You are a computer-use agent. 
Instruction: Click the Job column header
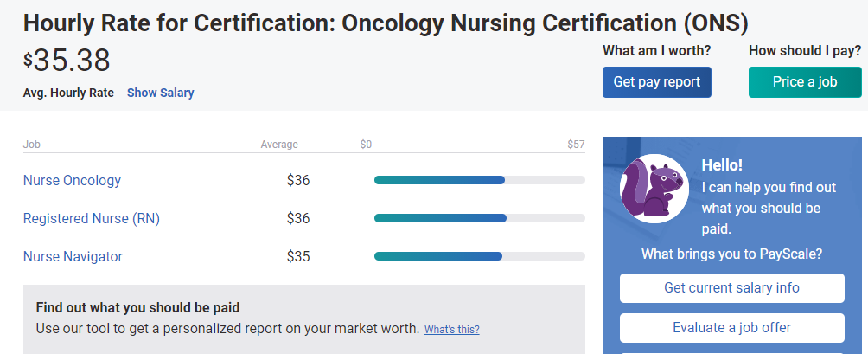32,145
